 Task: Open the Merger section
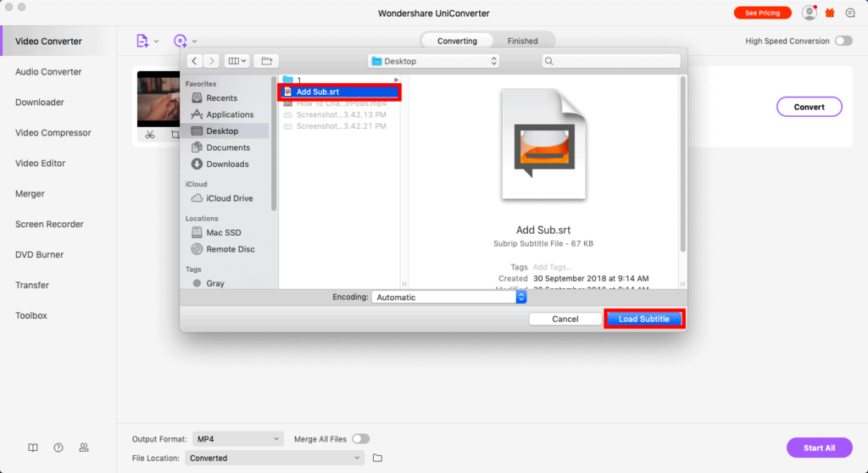point(30,194)
